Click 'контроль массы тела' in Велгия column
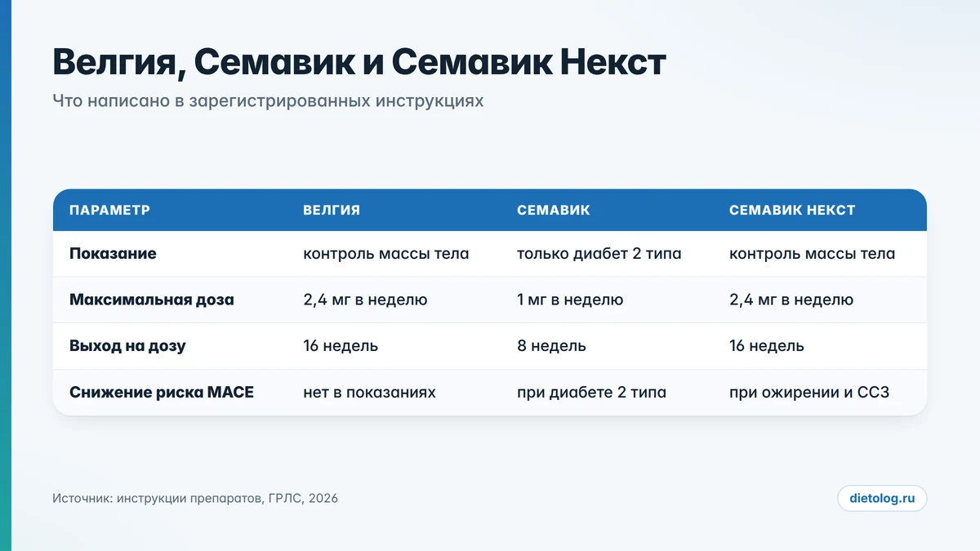 pos(386,254)
